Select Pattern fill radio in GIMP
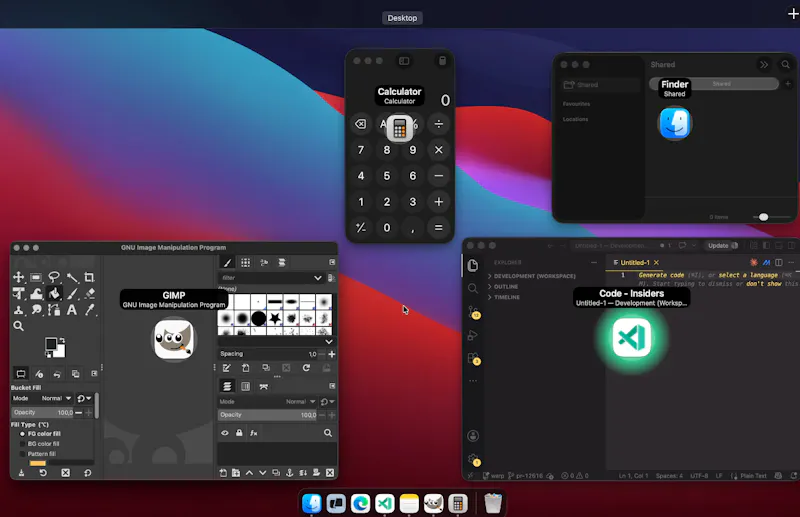 (x=22, y=454)
